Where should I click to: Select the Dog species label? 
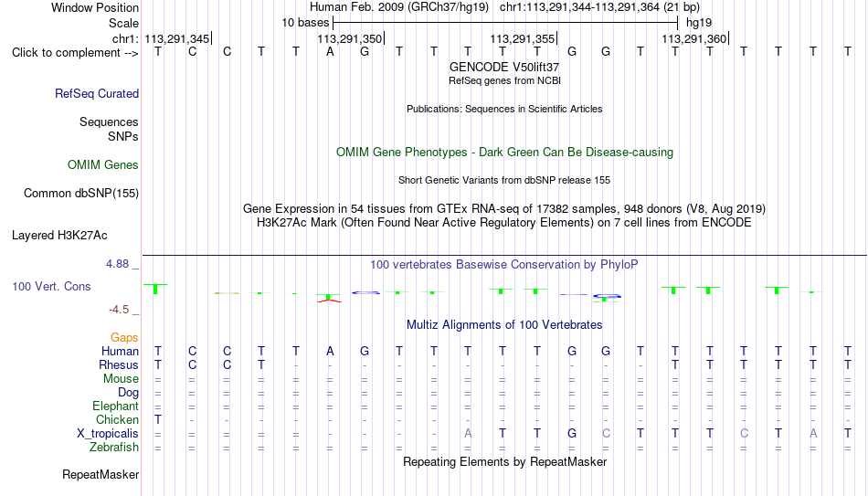click(129, 393)
